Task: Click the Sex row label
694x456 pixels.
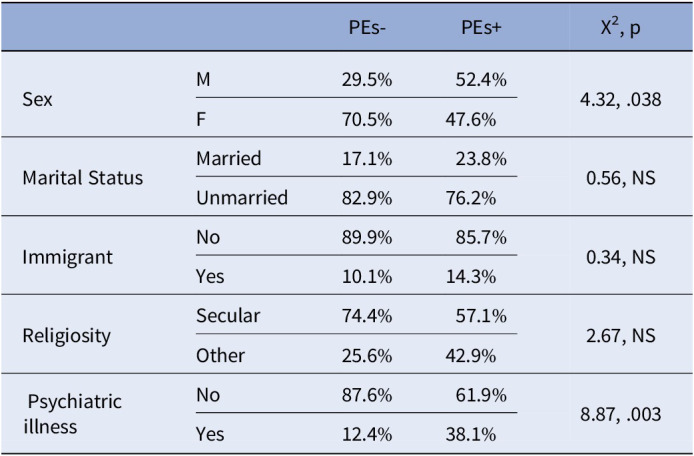Action: point(38,99)
